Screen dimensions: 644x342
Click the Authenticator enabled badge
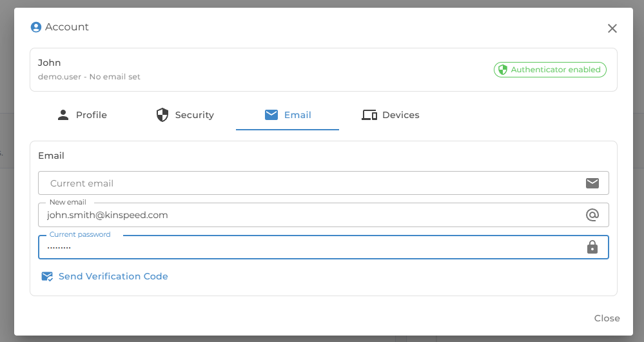(x=550, y=70)
